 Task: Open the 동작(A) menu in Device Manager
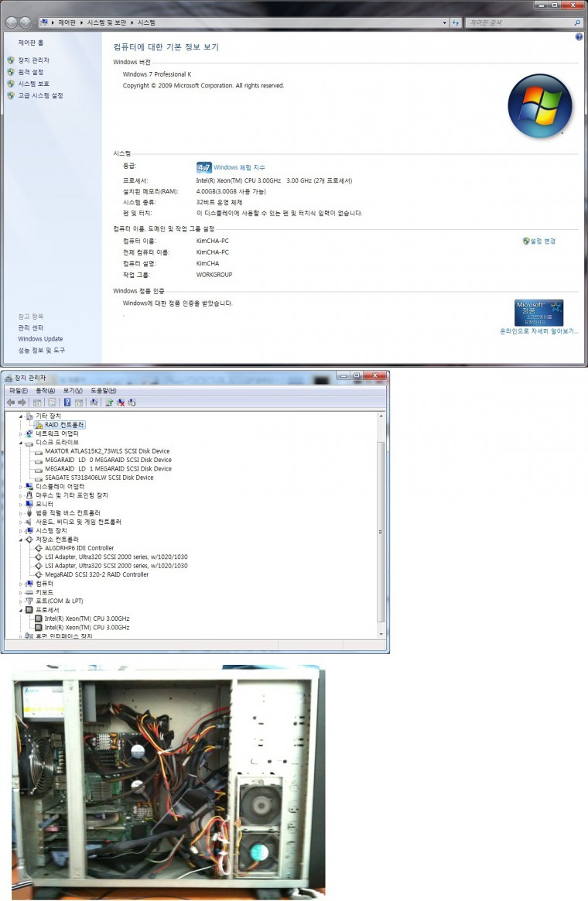coord(46,390)
